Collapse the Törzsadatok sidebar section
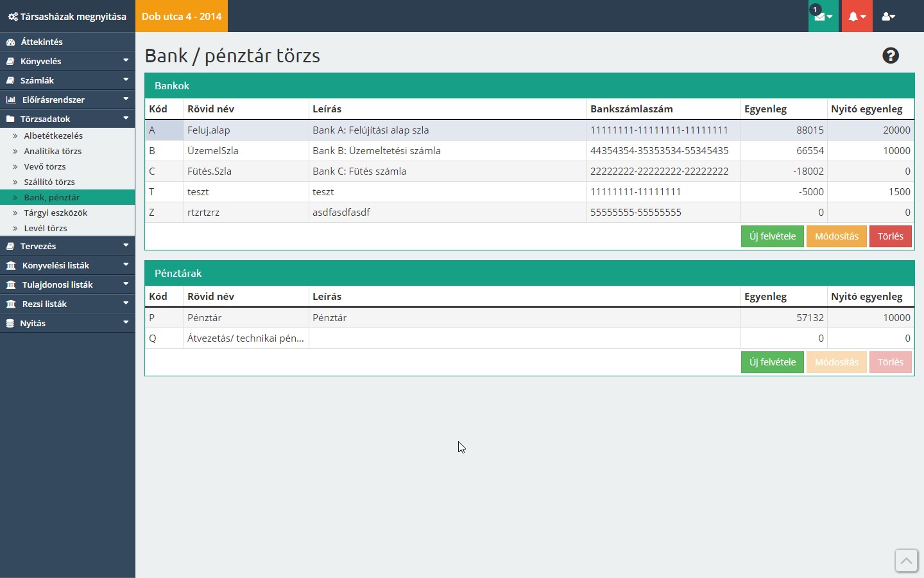Screen dimensions: 924x578 coord(67,119)
